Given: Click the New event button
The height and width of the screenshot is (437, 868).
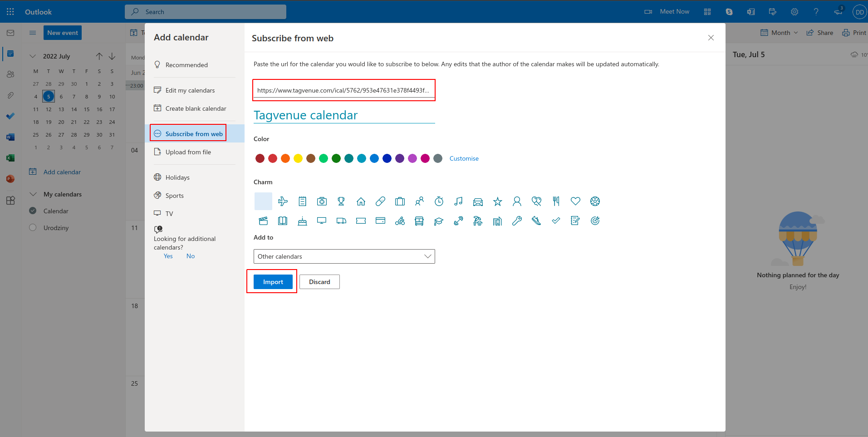Looking at the screenshot, I should point(63,33).
